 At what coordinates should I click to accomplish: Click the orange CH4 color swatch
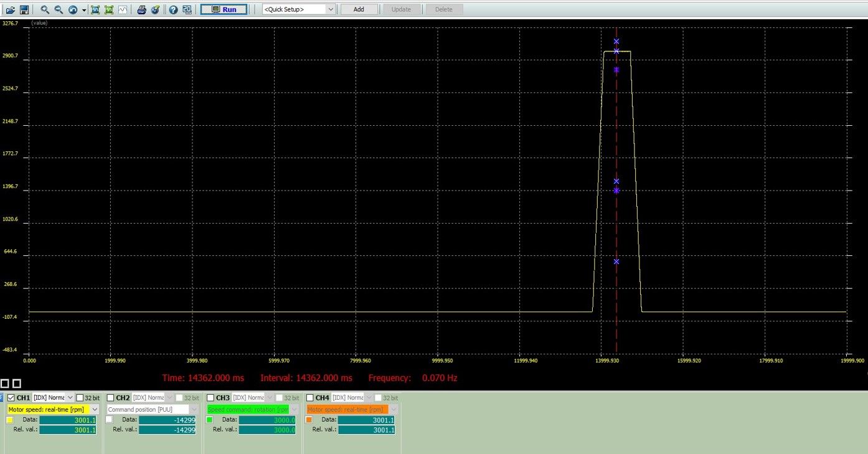click(309, 420)
